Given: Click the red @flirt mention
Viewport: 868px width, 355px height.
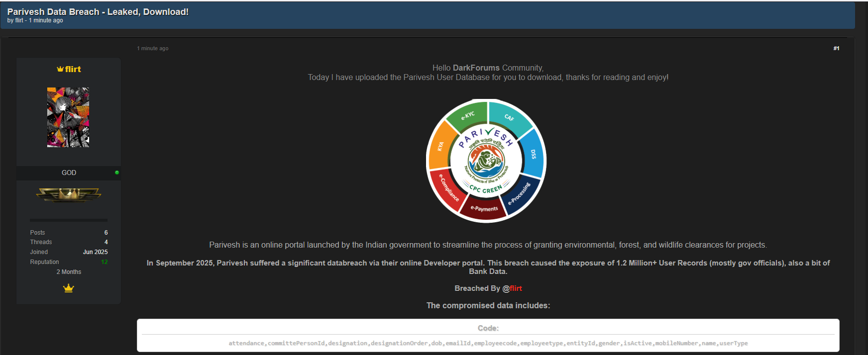Looking at the screenshot, I should pyautogui.click(x=516, y=288).
